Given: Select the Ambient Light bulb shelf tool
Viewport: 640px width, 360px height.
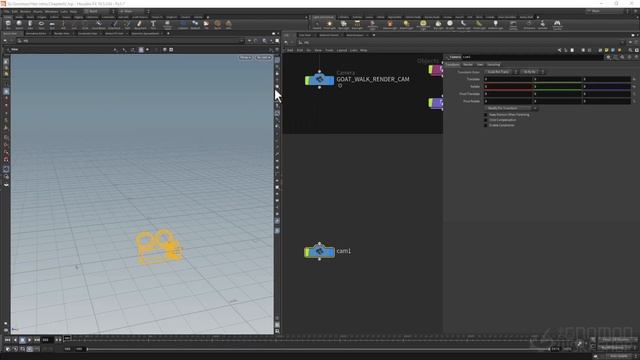Looking at the screenshot, I should (496, 25).
